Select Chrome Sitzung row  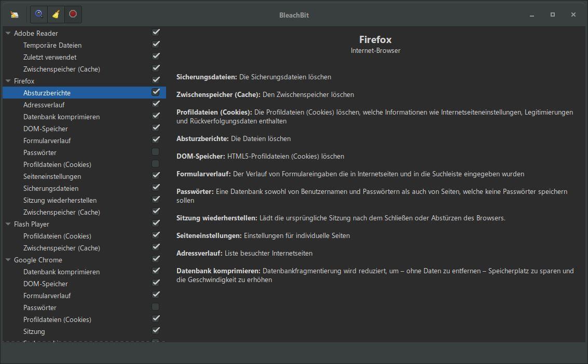(x=84, y=331)
